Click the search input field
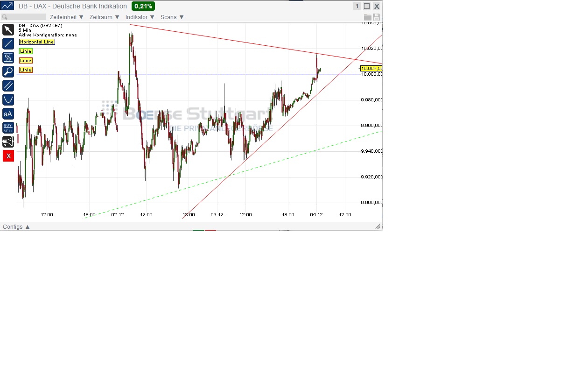The height and width of the screenshot is (368, 588). tap(23, 16)
